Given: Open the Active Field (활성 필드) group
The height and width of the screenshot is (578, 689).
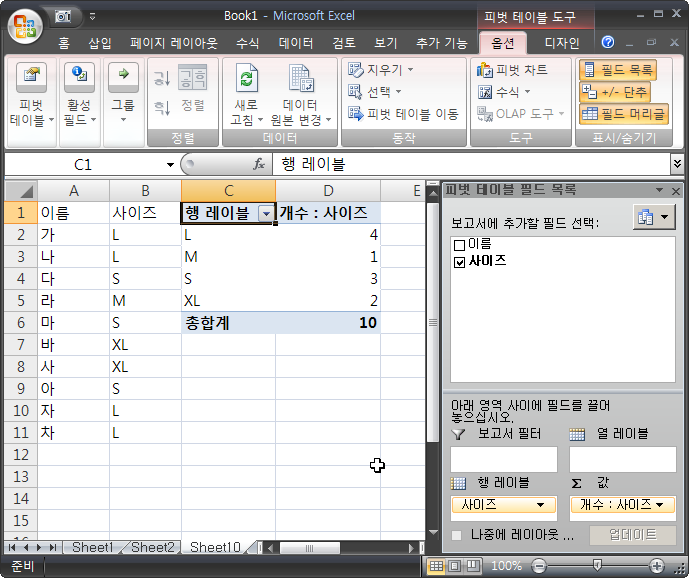Looking at the screenshot, I should pos(80,96).
